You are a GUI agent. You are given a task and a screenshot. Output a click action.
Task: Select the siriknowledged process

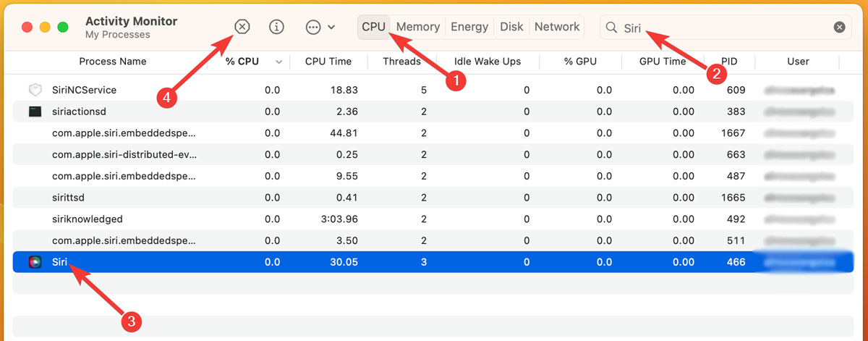pyautogui.click(x=434, y=219)
